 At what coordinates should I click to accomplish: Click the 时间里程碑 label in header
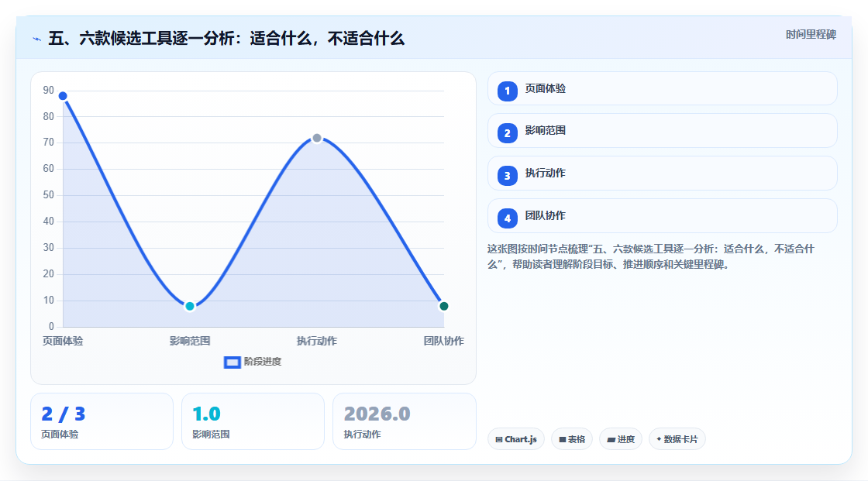(811, 35)
